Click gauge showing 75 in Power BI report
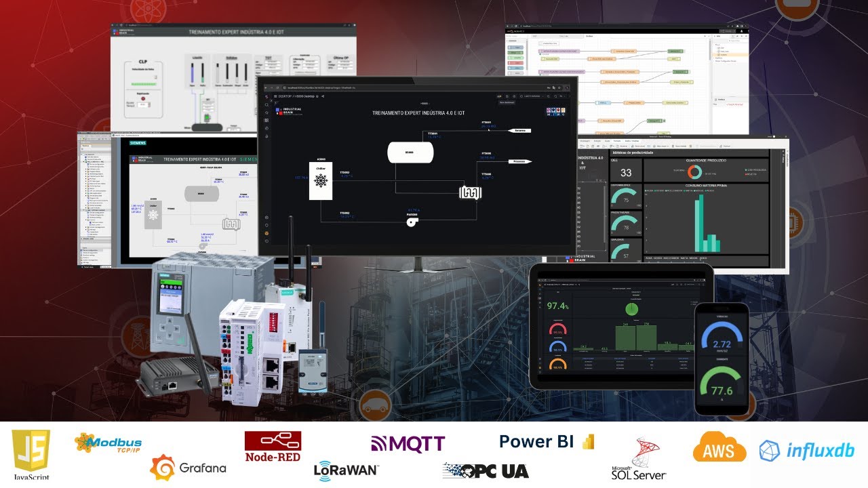Viewport: 868px width, 488px height. tap(626, 196)
